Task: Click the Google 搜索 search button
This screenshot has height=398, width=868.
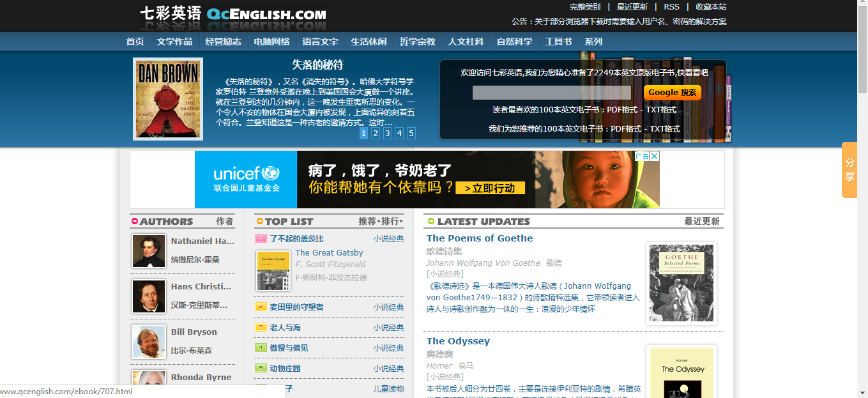Action: (x=673, y=93)
